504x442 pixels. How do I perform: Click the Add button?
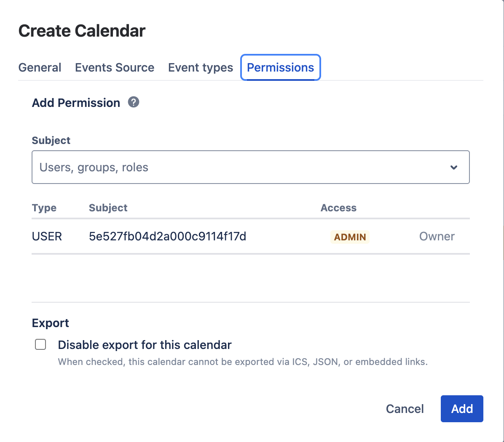pos(462,408)
